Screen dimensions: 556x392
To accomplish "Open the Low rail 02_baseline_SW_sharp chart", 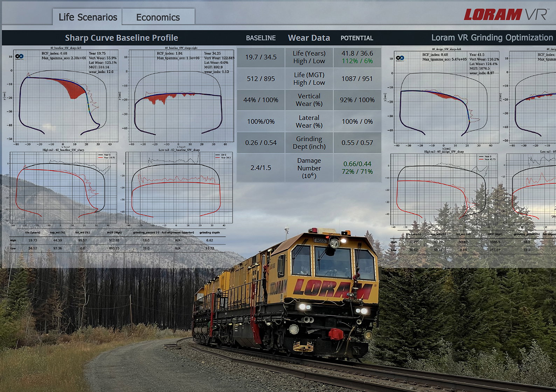I will tap(179, 188).
